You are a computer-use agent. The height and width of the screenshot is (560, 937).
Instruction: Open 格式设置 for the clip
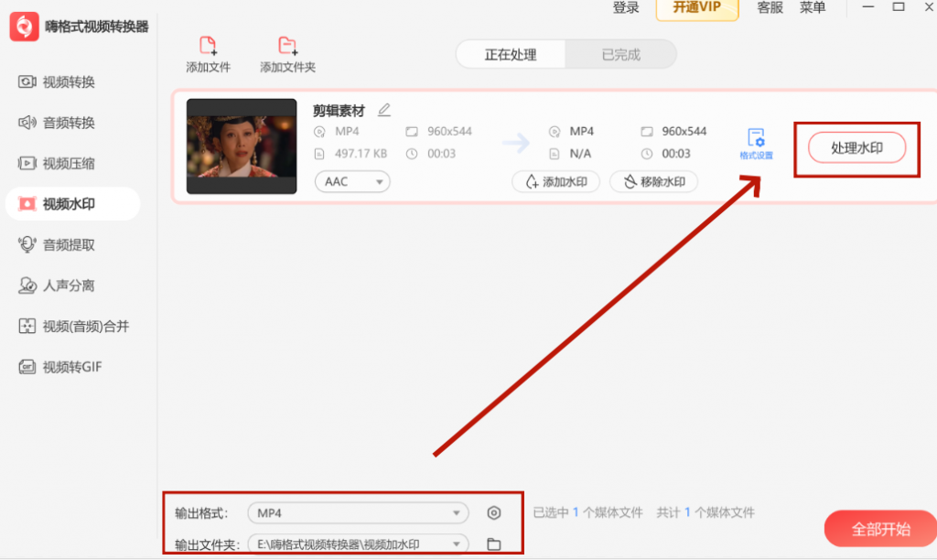[x=757, y=143]
